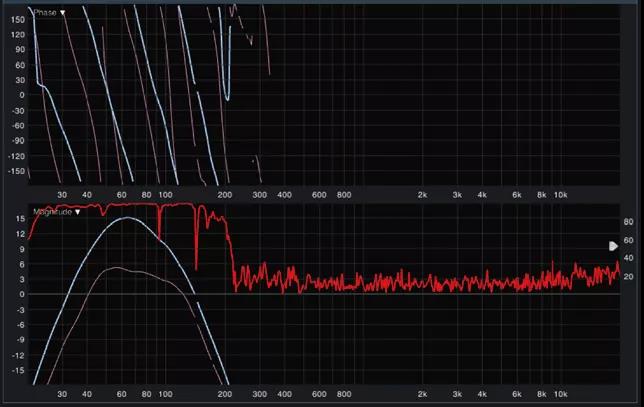Click the 400 label under the Phase plot

[x=284, y=195]
